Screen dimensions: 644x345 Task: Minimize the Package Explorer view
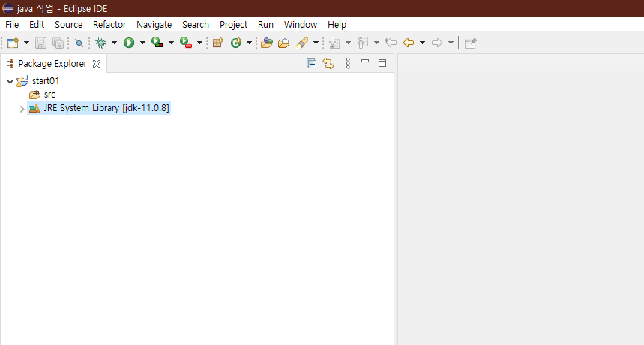[365, 61]
